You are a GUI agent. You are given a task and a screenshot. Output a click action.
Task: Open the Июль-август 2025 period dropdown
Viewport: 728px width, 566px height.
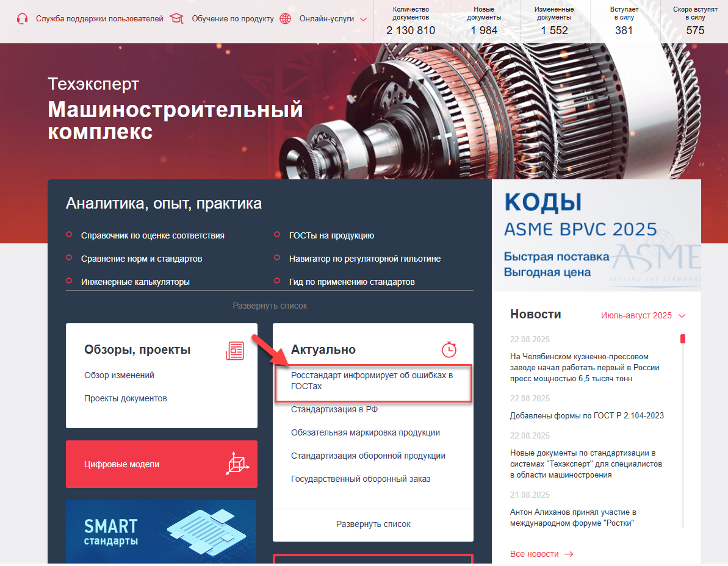(643, 315)
